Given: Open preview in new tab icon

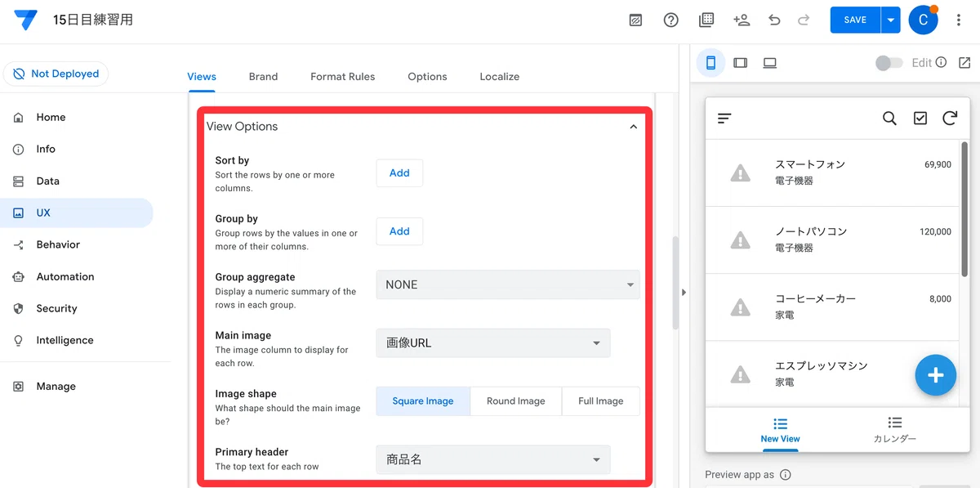Looking at the screenshot, I should (x=964, y=63).
